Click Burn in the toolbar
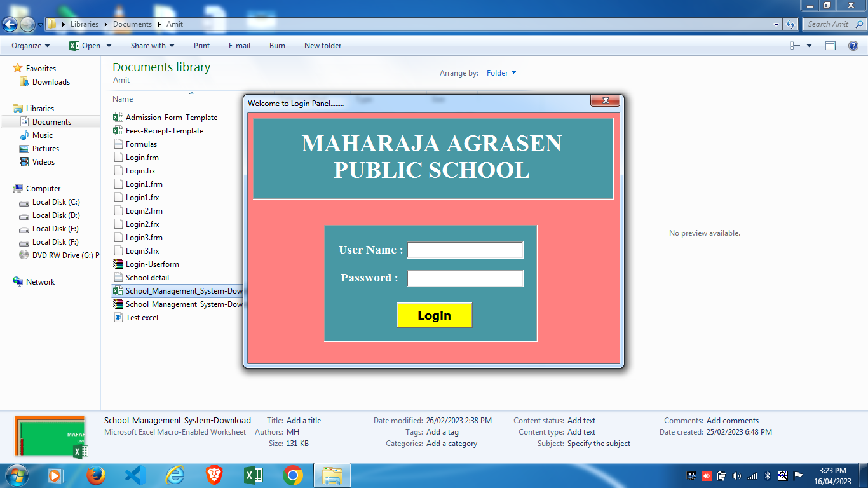The image size is (868, 488). [277, 46]
